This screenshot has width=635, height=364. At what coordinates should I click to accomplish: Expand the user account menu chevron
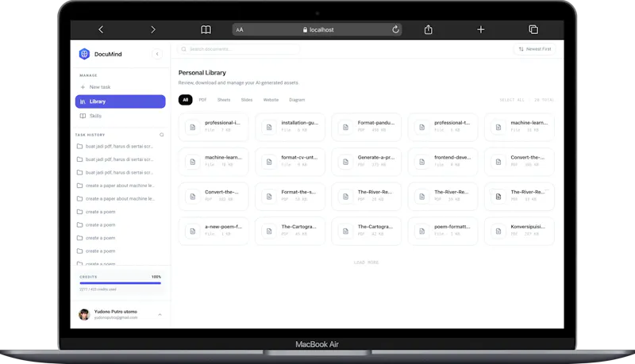click(160, 314)
